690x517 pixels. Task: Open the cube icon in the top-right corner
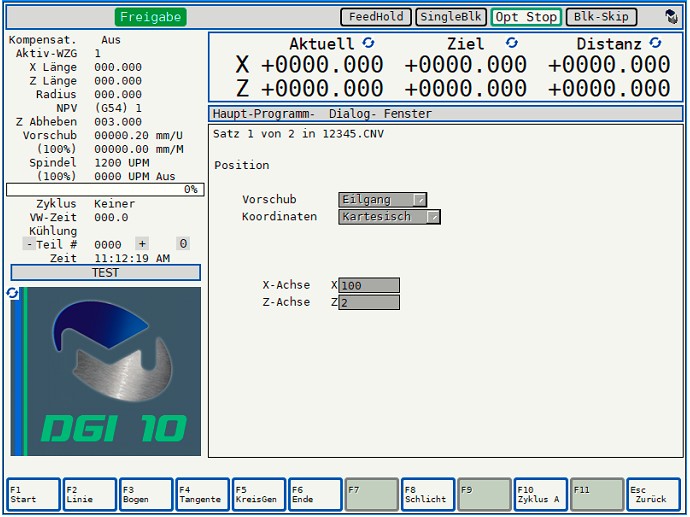pyautogui.click(x=671, y=17)
